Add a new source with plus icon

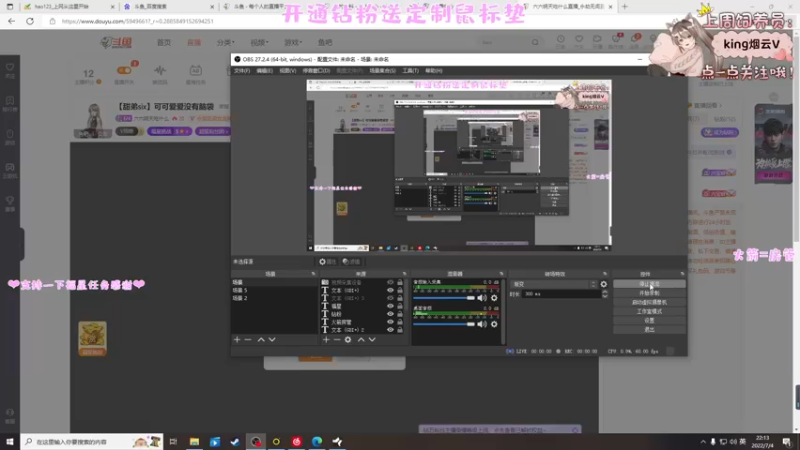point(326,340)
